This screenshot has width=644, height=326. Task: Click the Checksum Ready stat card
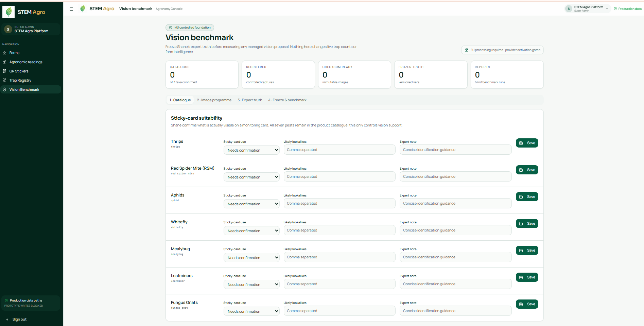click(354, 75)
